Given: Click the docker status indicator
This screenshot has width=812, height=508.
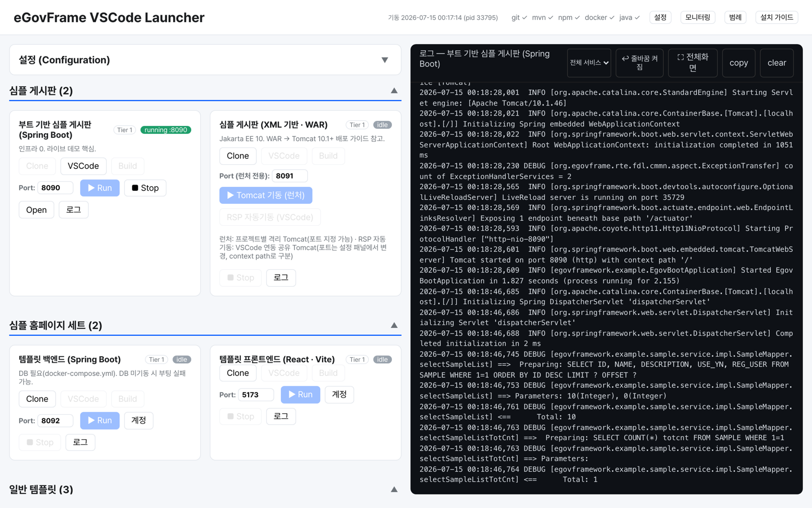Looking at the screenshot, I should tap(599, 17).
